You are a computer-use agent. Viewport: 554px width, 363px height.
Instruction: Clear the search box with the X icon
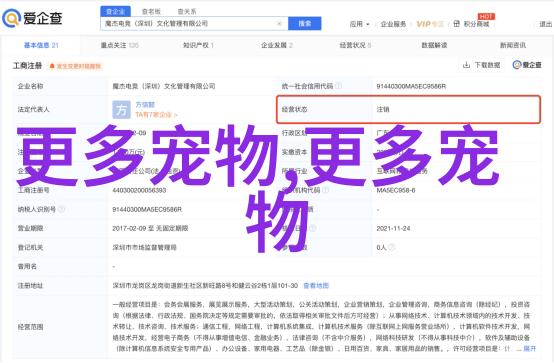(279, 24)
